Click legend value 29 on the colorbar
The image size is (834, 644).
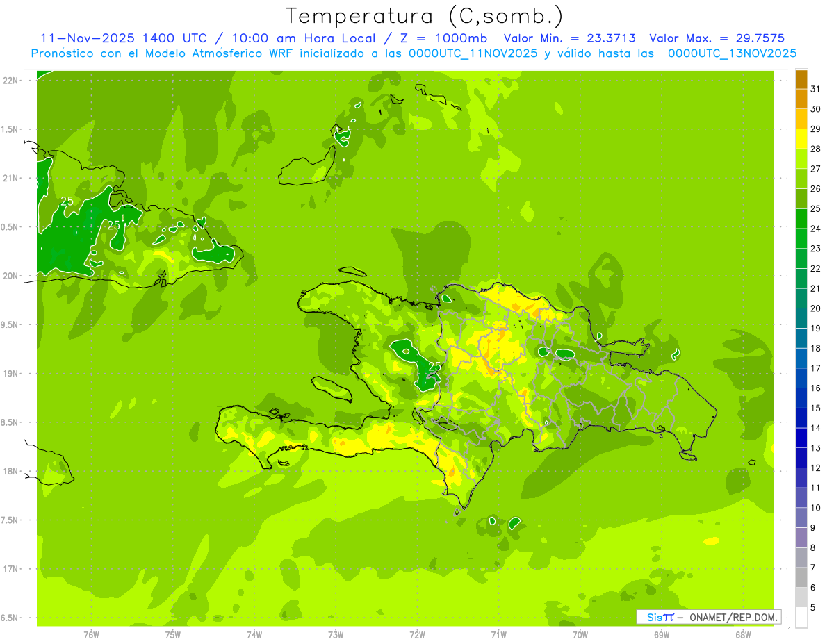815,129
